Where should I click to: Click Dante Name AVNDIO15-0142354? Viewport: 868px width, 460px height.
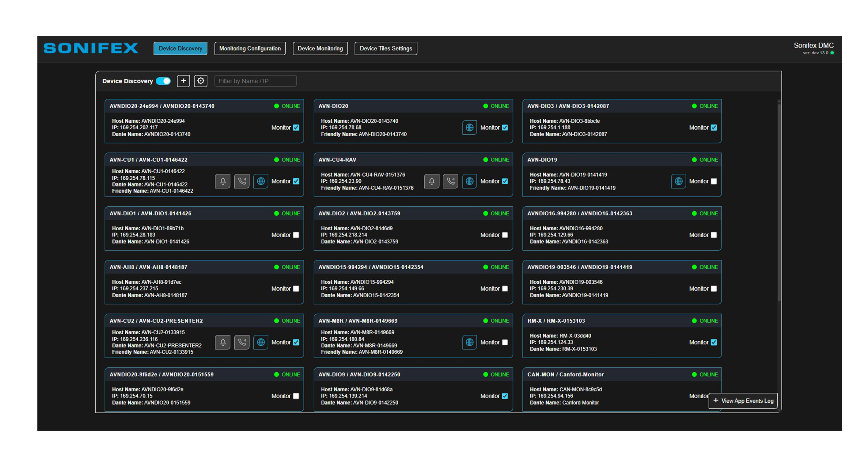click(x=376, y=295)
